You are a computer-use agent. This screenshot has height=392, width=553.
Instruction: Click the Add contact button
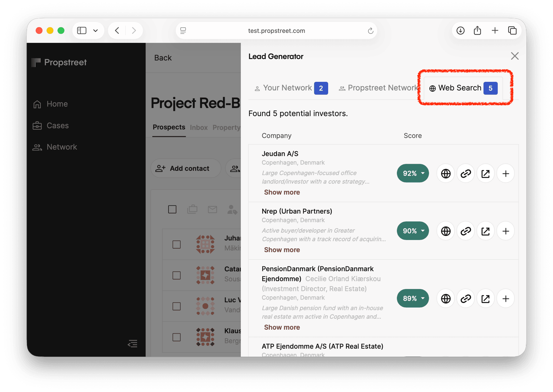tap(186, 168)
